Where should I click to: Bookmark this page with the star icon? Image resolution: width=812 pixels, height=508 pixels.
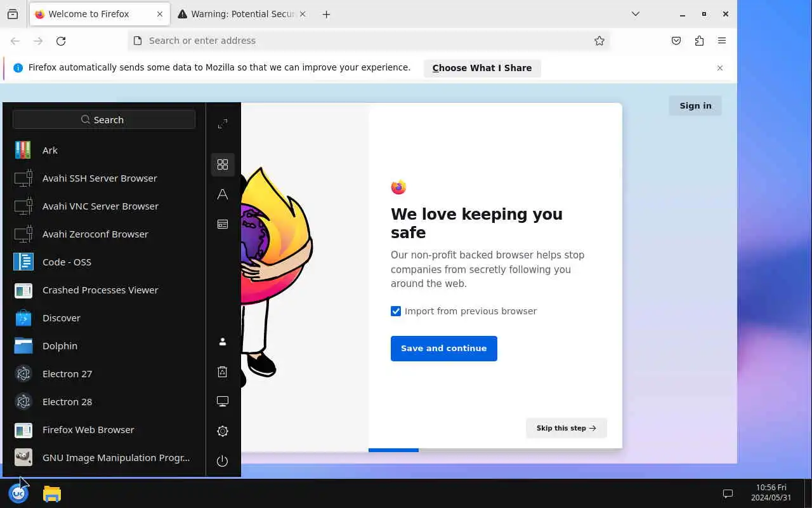click(599, 41)
